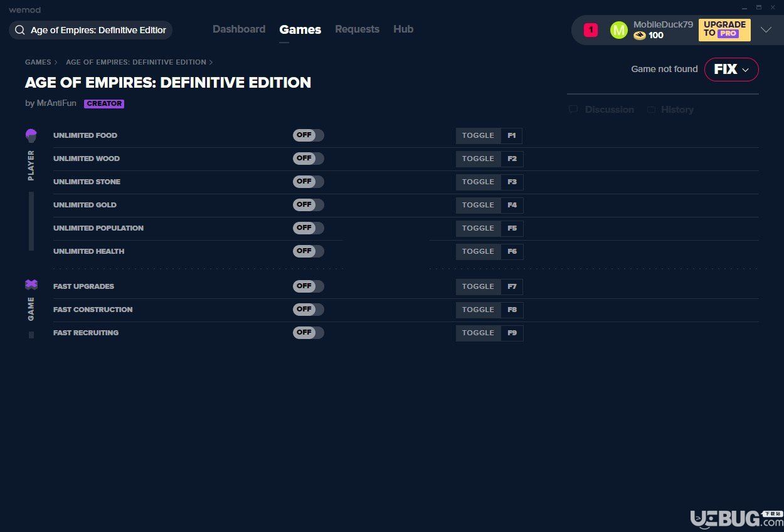Turn on Unlimited Health
784x532 pixels.
[309, 251]
